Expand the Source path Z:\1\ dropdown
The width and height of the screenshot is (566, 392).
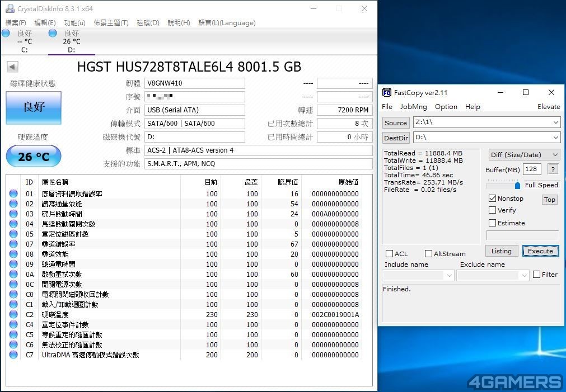coord(555,122)
